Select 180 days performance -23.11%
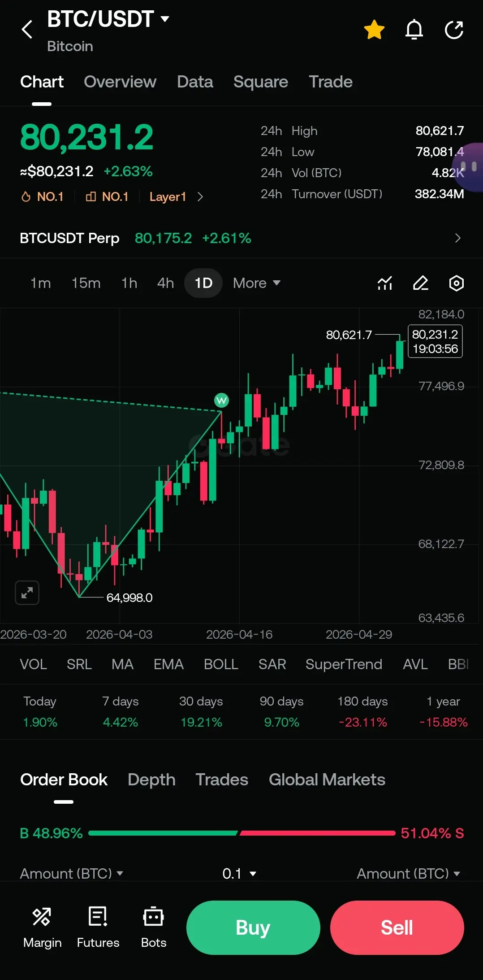Image resolution: width=483 pixels, height=980 pixels. [x=362, y=712]
